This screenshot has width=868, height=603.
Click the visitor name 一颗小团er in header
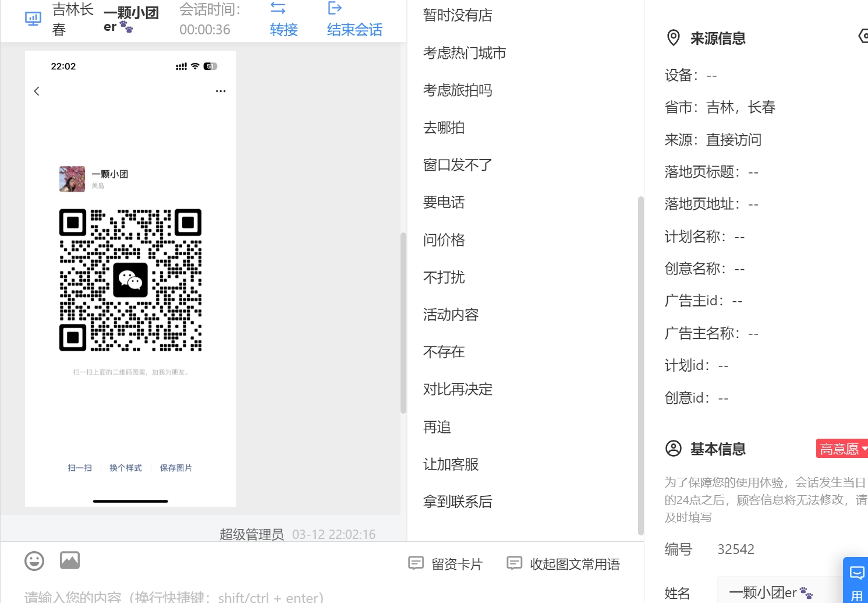tap(131, 19)
